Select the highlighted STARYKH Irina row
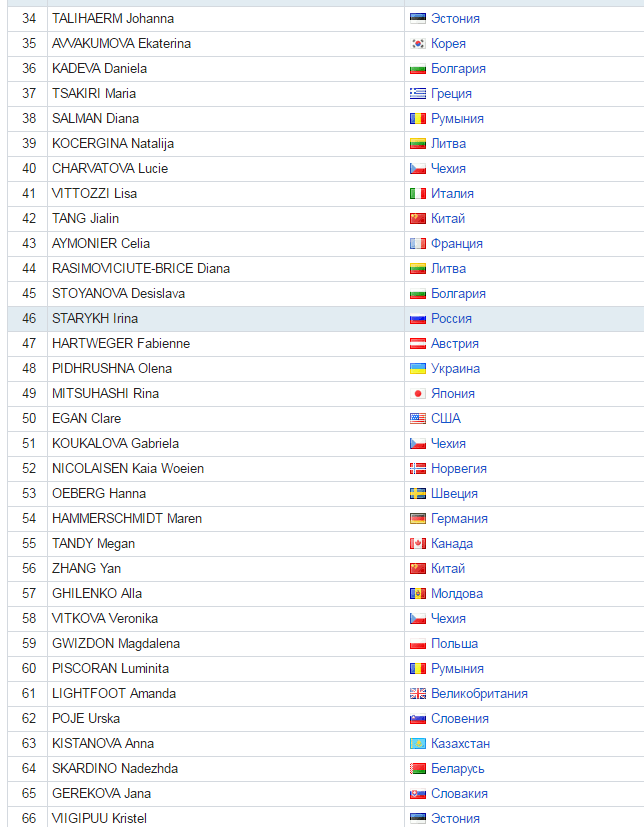 (325, 319)
